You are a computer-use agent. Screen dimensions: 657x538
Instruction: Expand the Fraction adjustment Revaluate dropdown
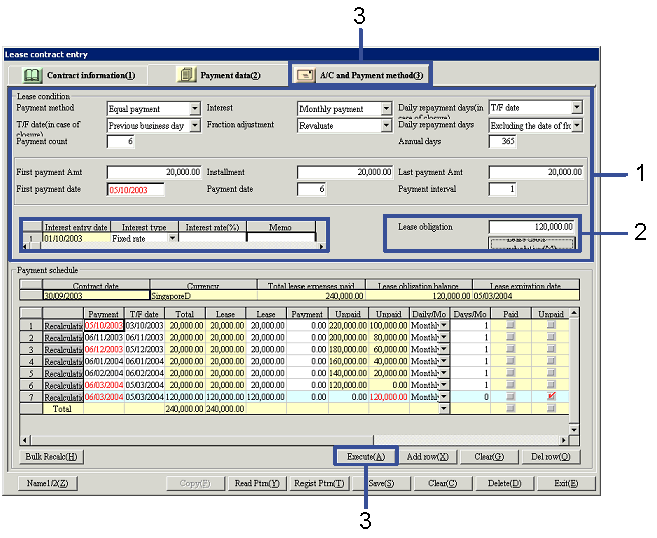(386, 126)
